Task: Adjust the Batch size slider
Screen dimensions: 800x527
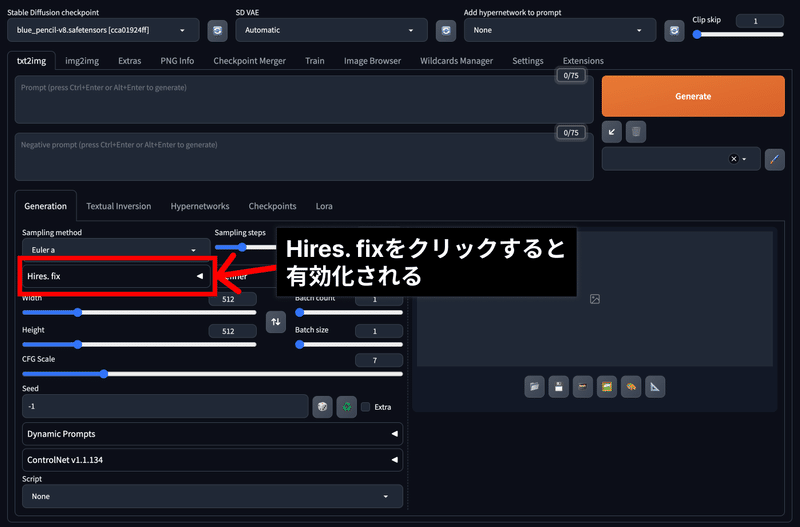Action: click(349, 344)
